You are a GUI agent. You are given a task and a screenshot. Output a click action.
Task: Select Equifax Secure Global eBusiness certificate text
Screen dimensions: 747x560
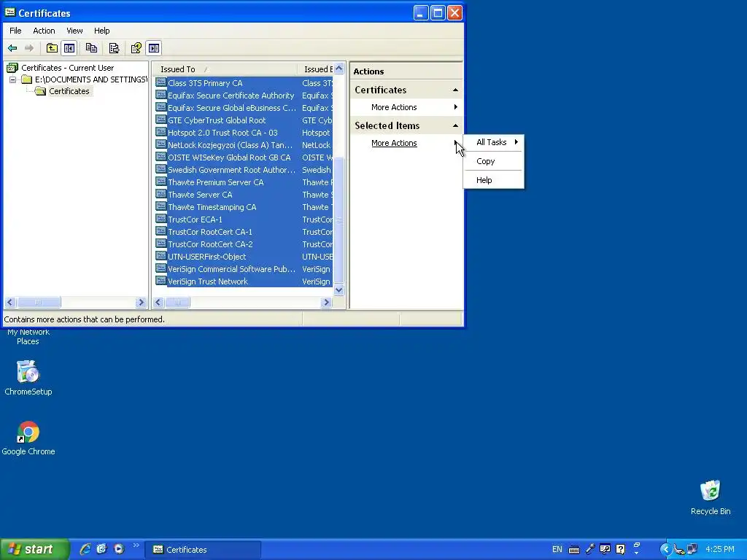pos(231,108)
